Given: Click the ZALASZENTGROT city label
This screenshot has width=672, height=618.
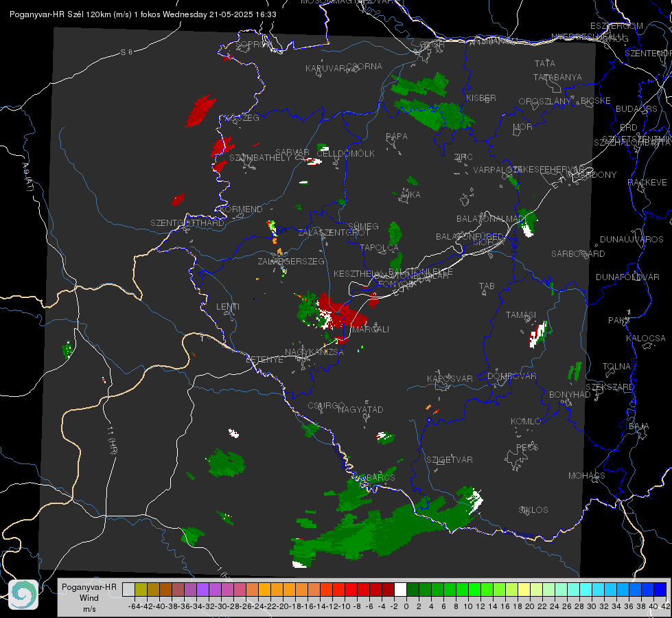Looking at the screenshot, I should pyautogui.click(x=334, y=233).
